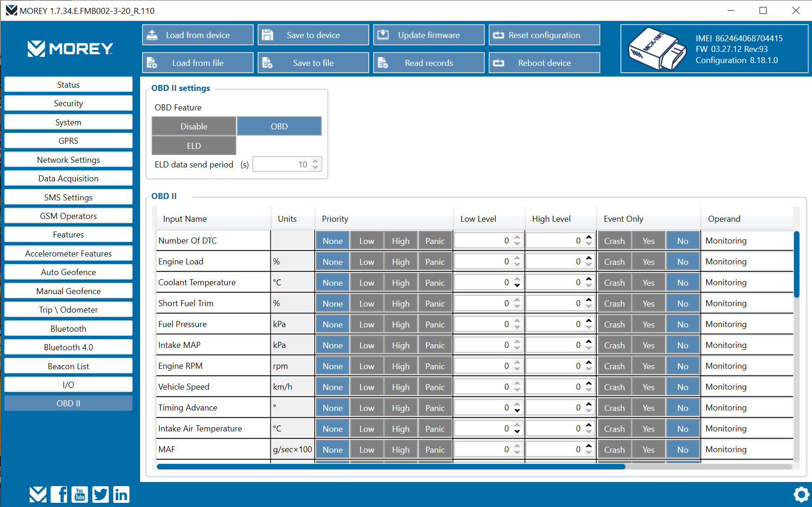Click the OBD II table horizontal scrollbar

point(391,467)
